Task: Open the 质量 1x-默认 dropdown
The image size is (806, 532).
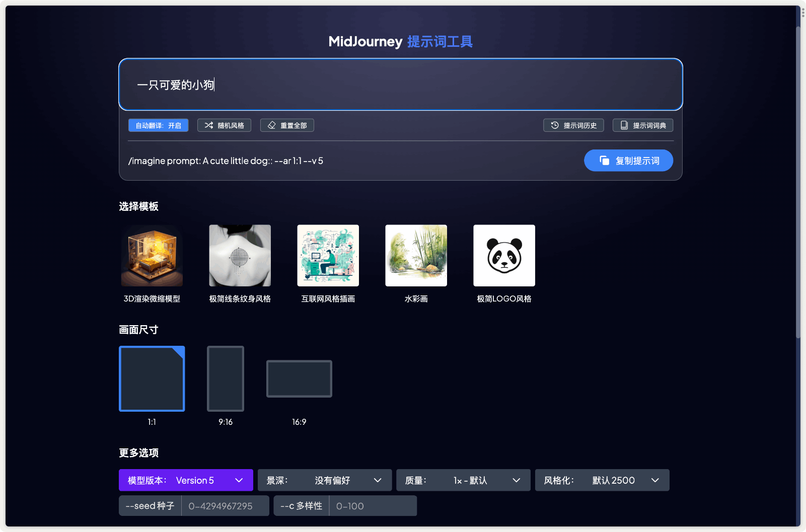Action: (x=463, y=480)
